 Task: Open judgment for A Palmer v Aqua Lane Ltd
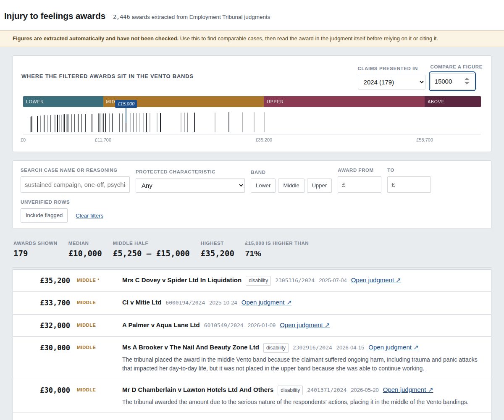click(305, 325)
